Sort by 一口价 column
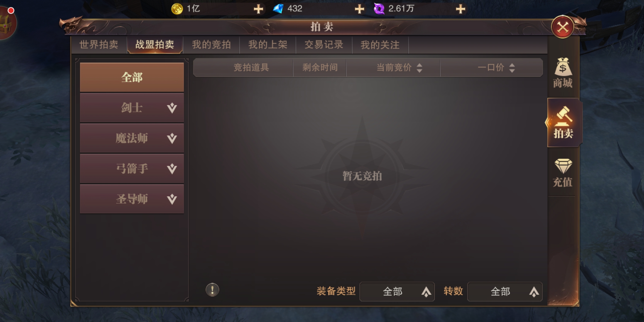Image resolution: width=644 pixels, height=322 pixels. pyautogui.click(x=496, y=68)
